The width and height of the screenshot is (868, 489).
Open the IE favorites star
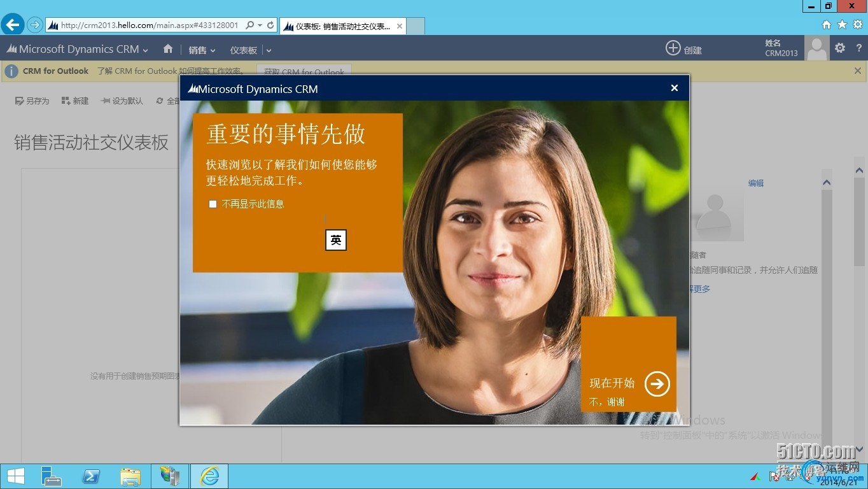coord(842,25)
